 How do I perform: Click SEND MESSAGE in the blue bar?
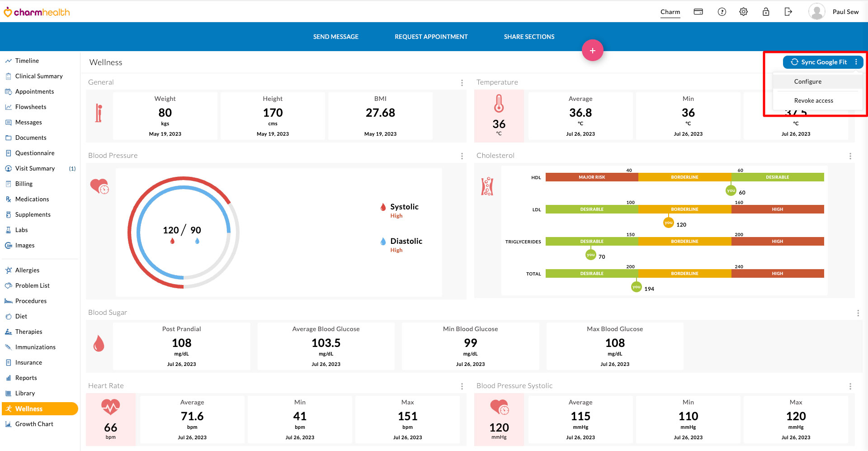pos(335,37)
